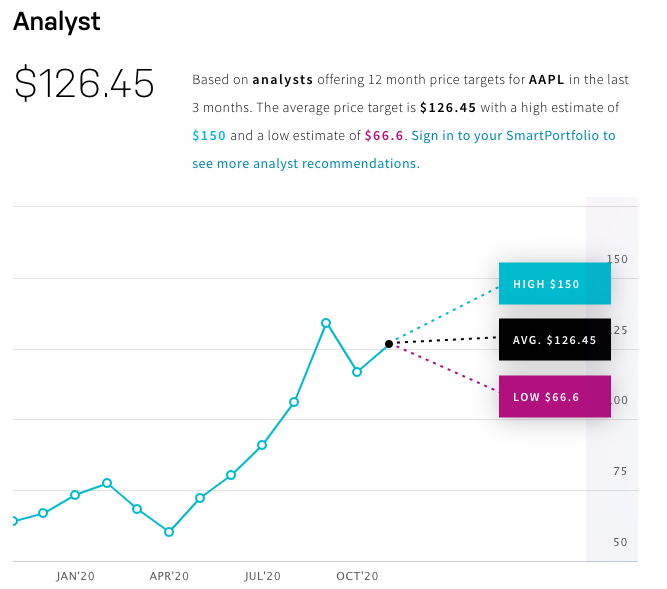The image size is (667, 589).
Task: Select the data point above JUL'20
Action: point(262,445)
